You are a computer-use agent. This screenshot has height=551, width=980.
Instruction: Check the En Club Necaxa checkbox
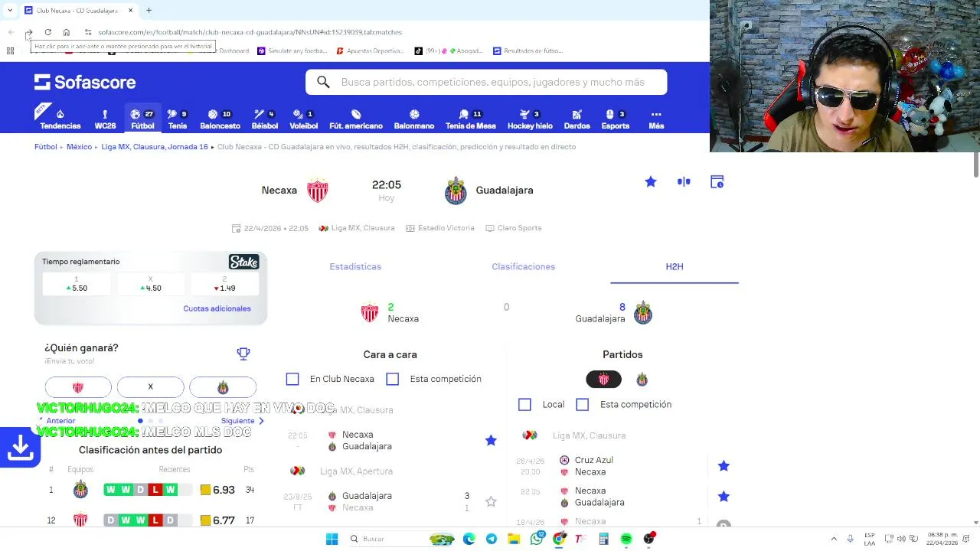point(292,379)
